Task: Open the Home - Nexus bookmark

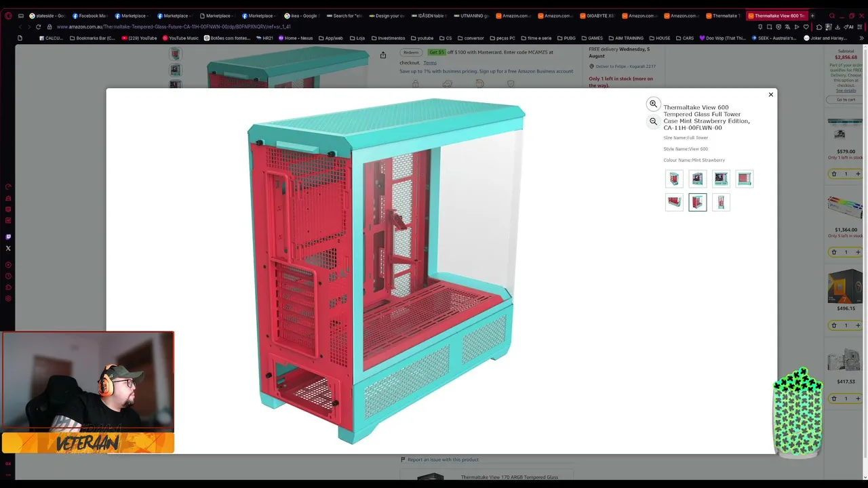Action: click(x=296, y=38)
